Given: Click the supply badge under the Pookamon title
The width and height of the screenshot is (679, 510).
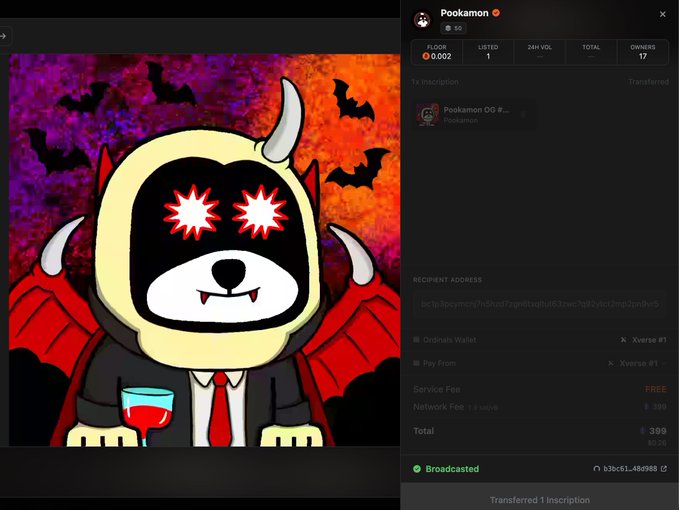Looking at the screenshot, I should coord(453,28).
